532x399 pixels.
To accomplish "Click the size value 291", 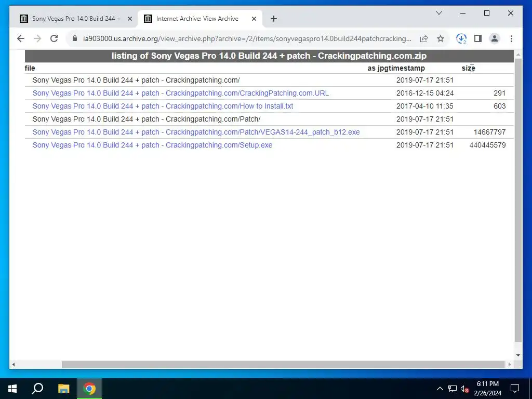I will pyautogui.click(x=499, y=93).
